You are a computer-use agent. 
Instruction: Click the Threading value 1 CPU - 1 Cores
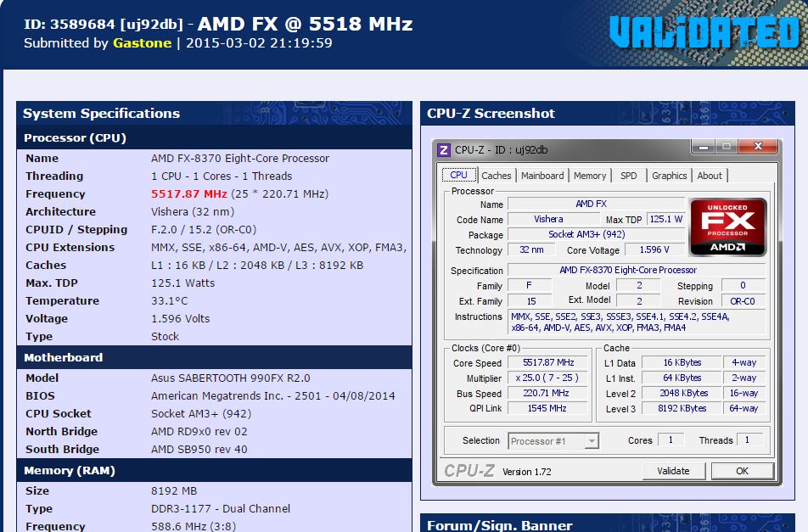222,176
